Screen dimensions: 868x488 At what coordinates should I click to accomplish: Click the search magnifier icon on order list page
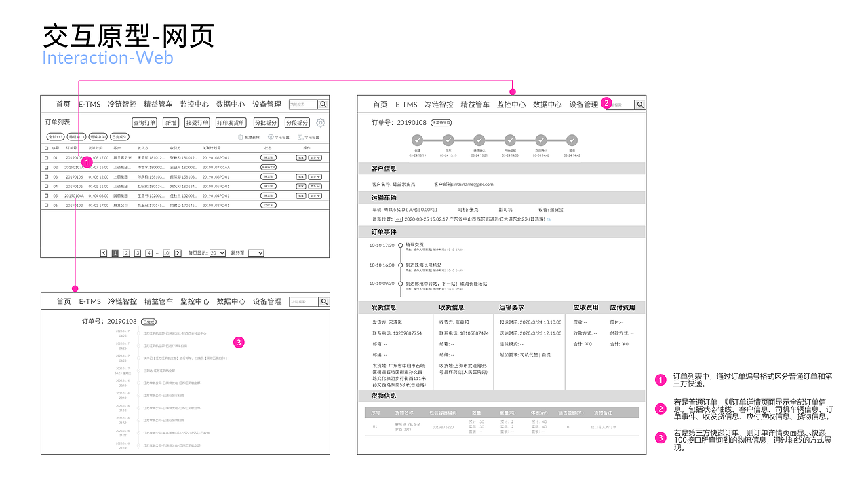pyautogui.click(x=322, y=105)
